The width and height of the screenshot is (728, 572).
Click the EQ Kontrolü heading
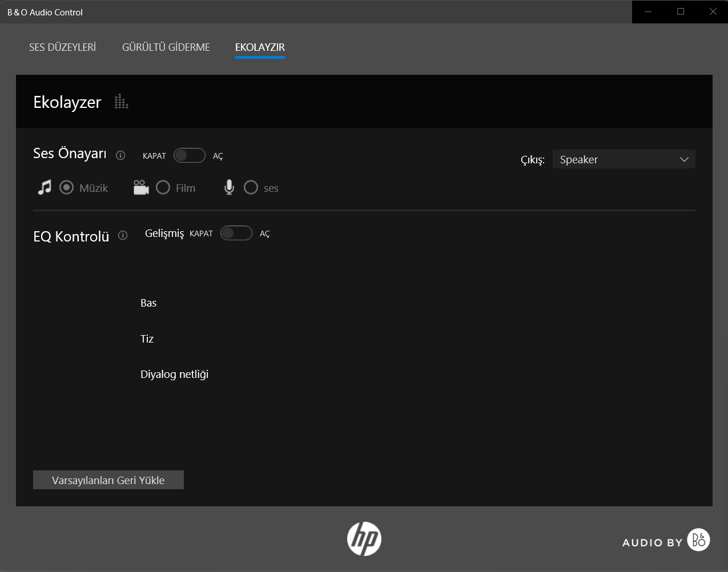[x=71, y=236]
